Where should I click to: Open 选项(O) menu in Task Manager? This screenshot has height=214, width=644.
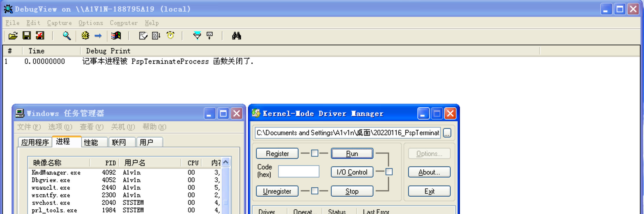coord(60,127)
